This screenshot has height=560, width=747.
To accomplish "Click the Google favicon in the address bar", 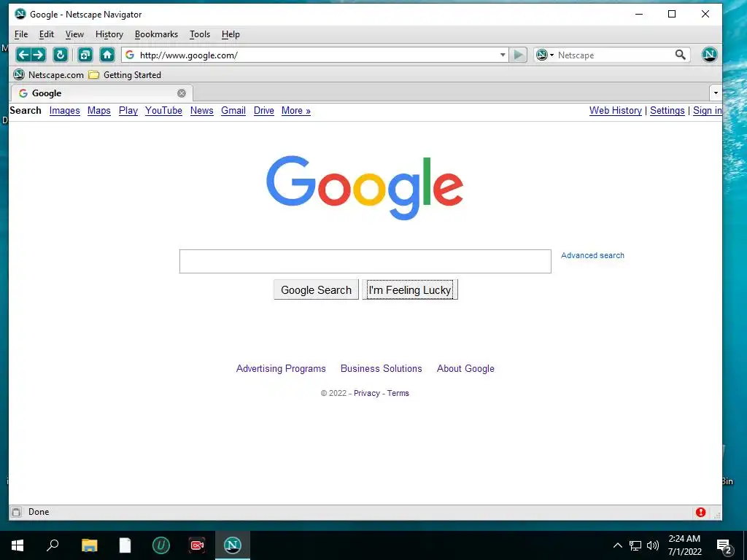I will coord(130,55).
